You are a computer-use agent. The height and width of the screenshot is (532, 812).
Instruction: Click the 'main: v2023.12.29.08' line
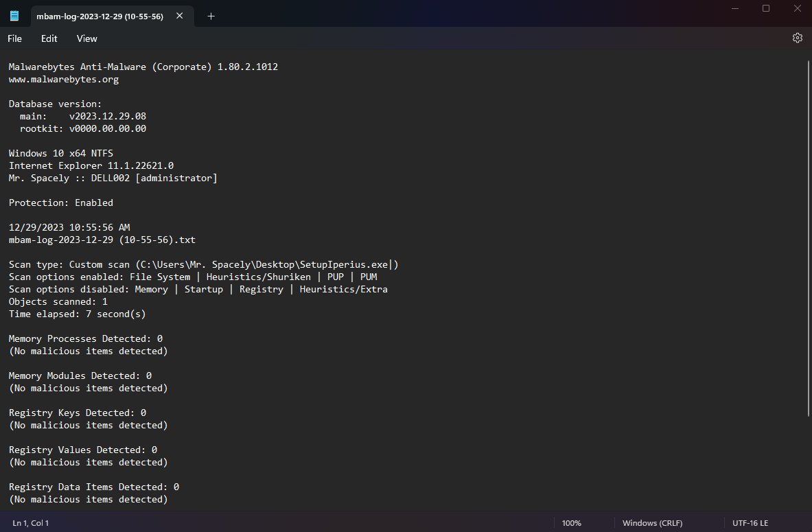pos(83,117)
